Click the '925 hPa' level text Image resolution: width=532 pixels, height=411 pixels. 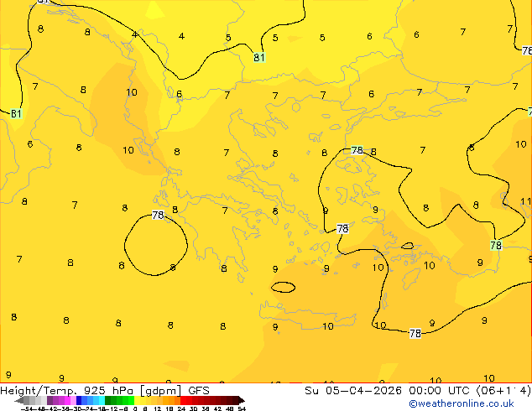(x=108, y=391)
